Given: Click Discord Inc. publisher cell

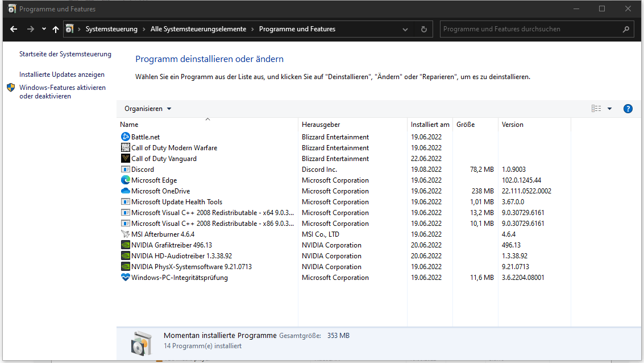Looking at the screenshot, I should 319,170.
